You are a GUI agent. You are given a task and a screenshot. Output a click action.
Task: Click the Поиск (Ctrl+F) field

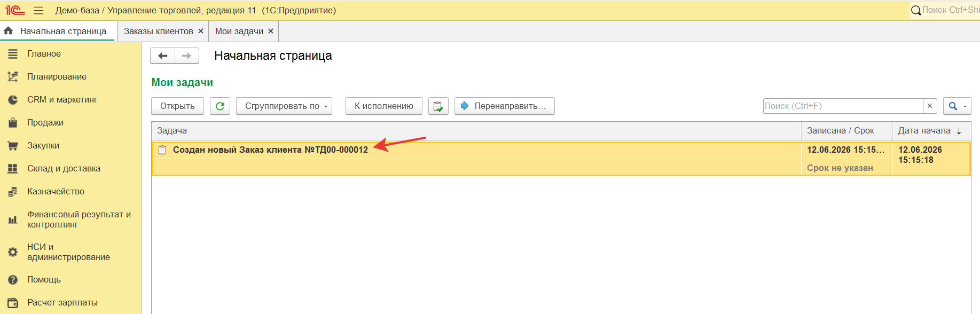(x=843, y=106)
